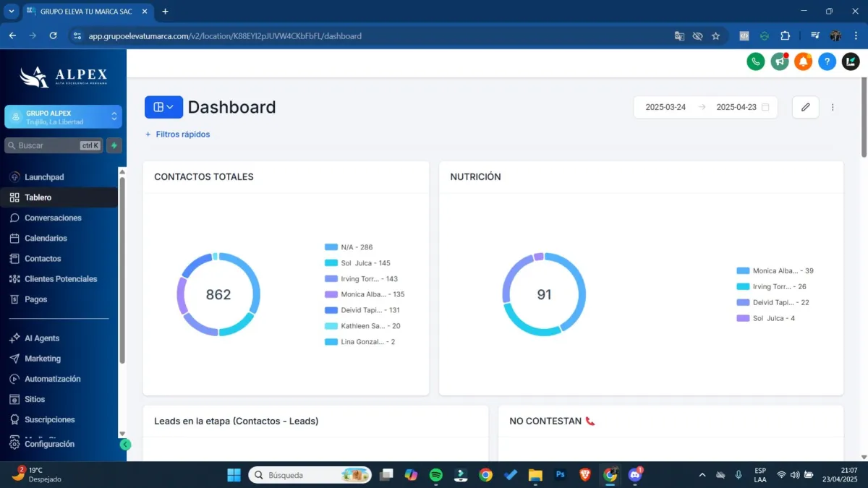Open the megaphone announcements icon
The width and height of the screenshot is (868, 488).
click(x=779, y=61)
